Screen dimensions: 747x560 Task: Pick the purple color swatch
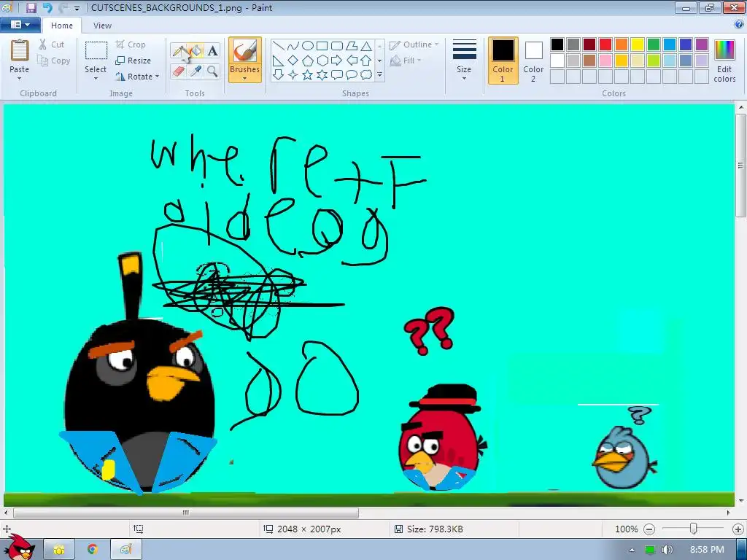click(701, 44)
